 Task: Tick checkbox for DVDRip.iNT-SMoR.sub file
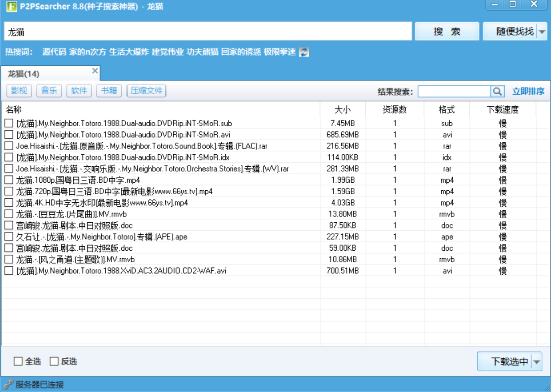point(9,123)
